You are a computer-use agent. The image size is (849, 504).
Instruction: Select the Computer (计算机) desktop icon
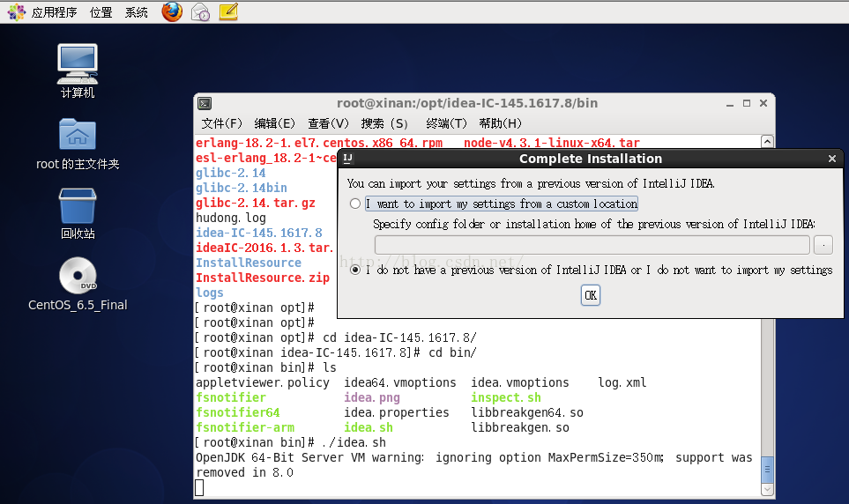point(78,70)
